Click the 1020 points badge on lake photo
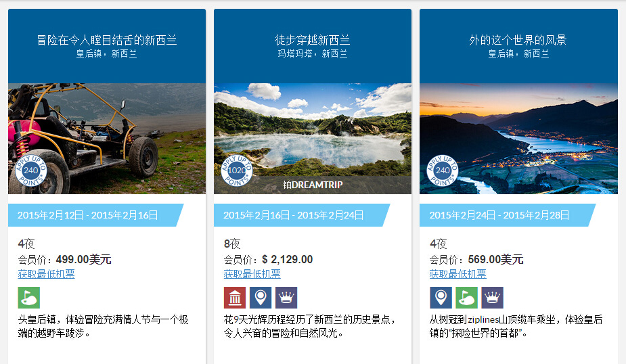This screenshot has height=364, width=626. pyautogui.click(x=237, y=170)
